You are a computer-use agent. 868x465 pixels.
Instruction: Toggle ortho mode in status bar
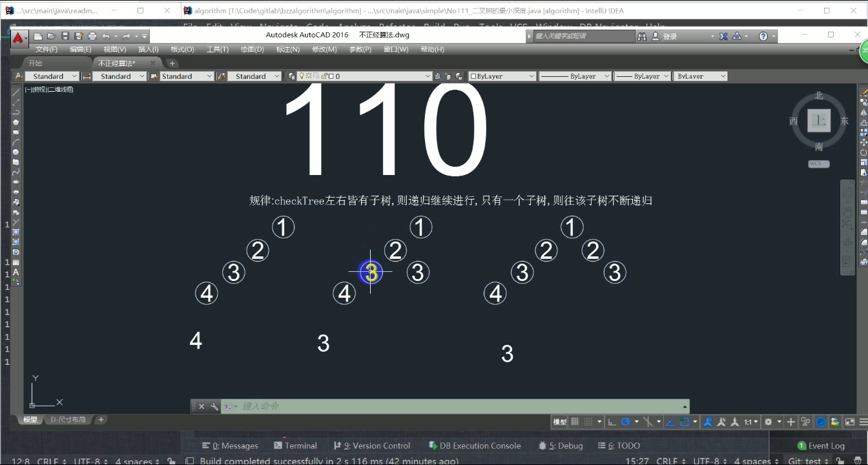(x=611, y=422)
